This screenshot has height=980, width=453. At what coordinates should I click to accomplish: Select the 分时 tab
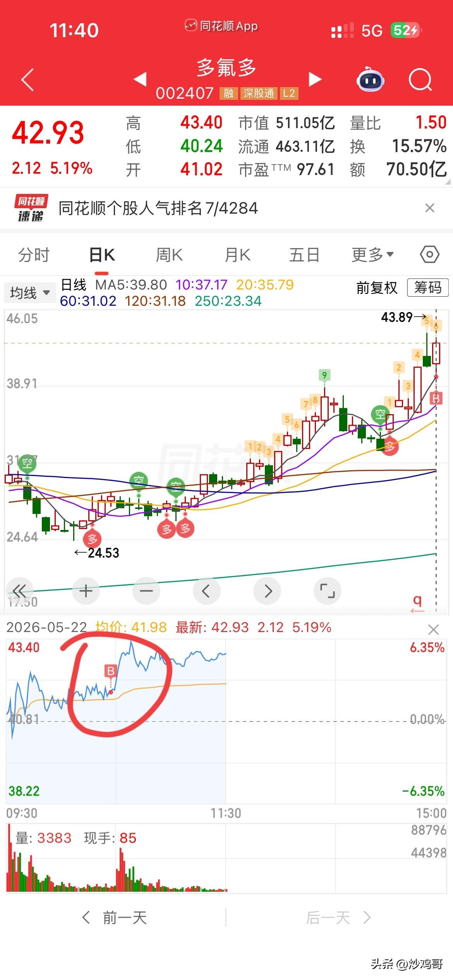[34, 255]
